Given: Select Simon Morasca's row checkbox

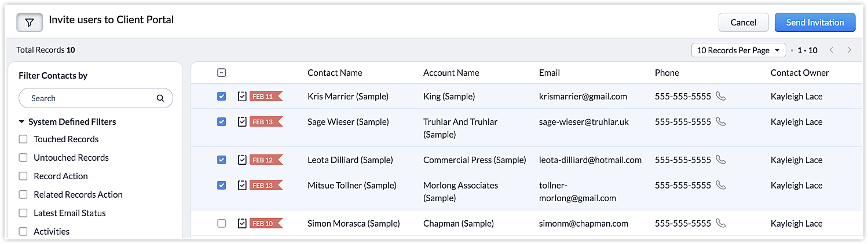Looking at the screenshot, I should click(x=221, y=224).
